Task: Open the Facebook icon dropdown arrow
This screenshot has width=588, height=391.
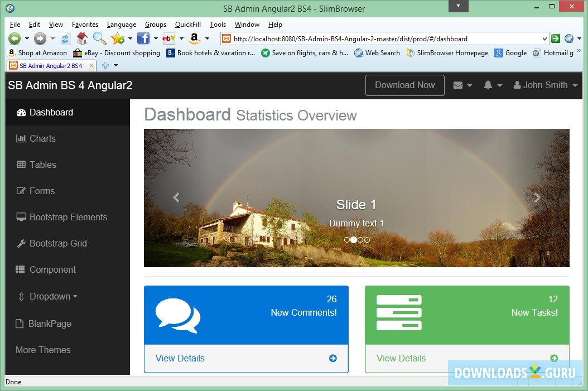Action: click(x=156, y=38)
